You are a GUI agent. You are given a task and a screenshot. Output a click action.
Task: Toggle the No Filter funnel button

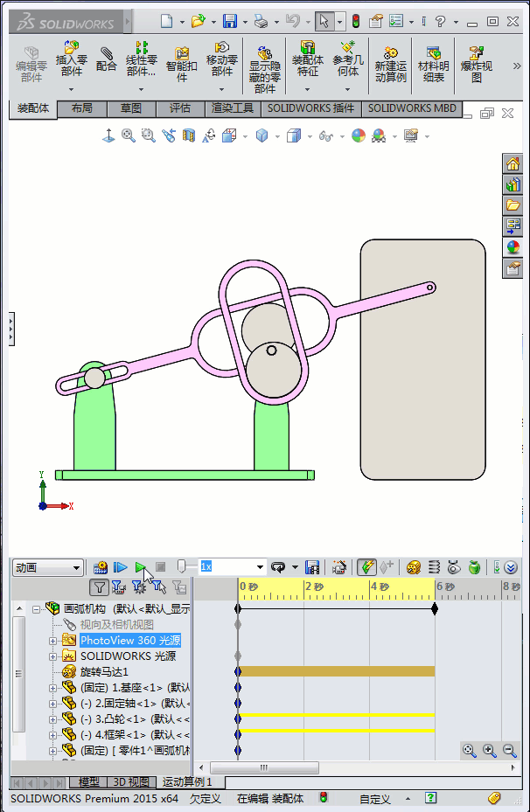tap(99, 586)
